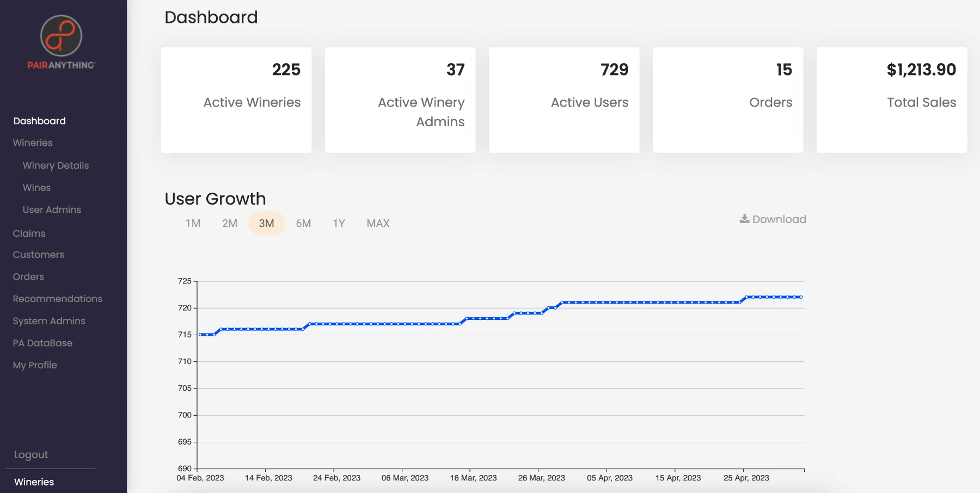980x493 pixels.
Task: Open Dashboard in the sidebar
Action: (x=40, y=121)
